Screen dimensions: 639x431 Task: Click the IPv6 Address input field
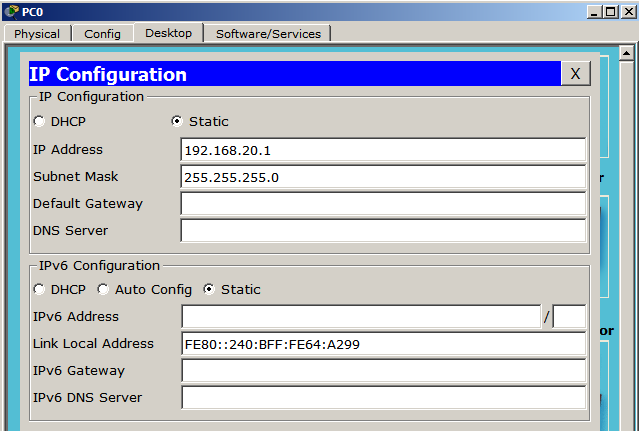361,317
